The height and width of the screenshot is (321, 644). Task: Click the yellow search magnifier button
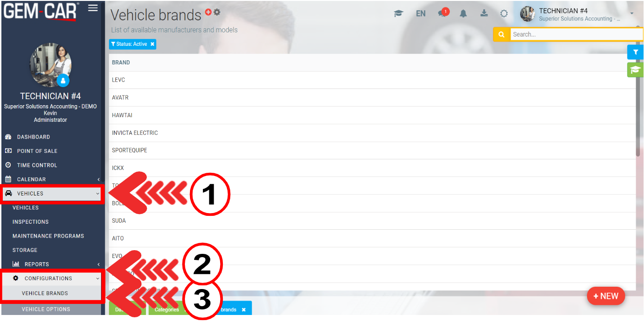tap(501, 34)
